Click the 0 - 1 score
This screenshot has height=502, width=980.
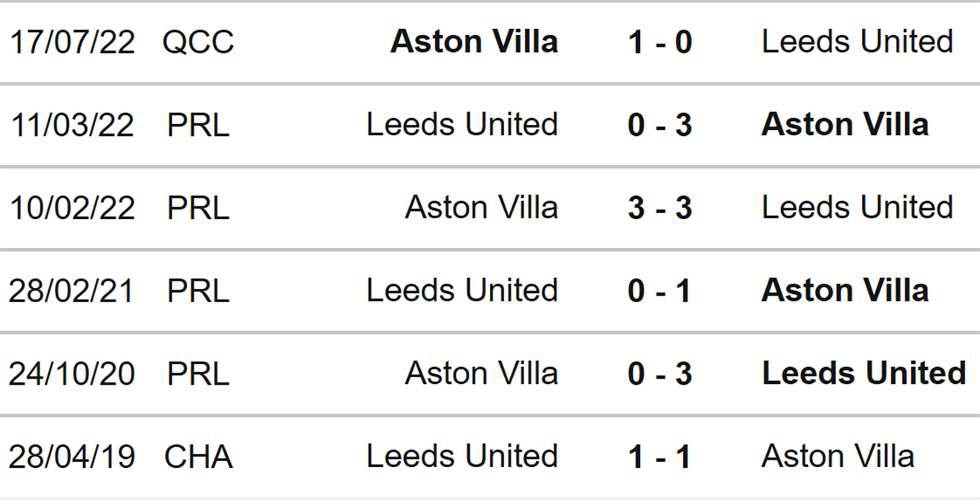pyautogui.click(x=659, y=290)
